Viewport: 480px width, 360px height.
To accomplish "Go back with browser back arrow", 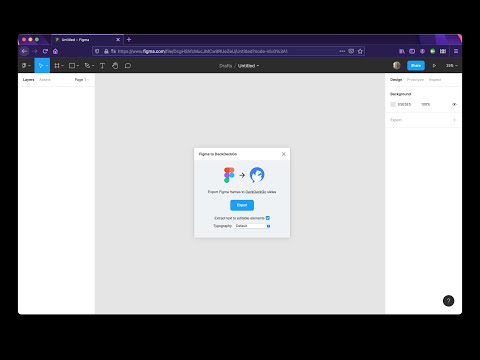I will click(24, 51).
